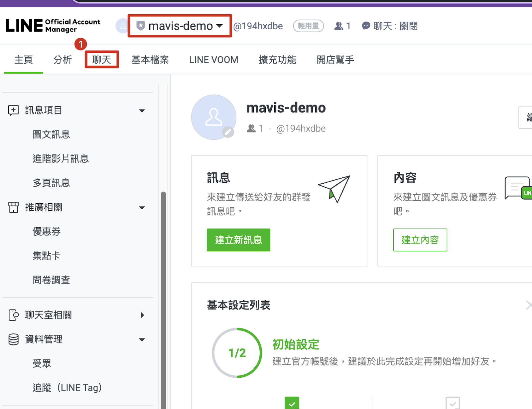The width and height of the screenshot is (532, 409).
Task: Close the 基本設定列表 panel
Action: pos(529,305)
